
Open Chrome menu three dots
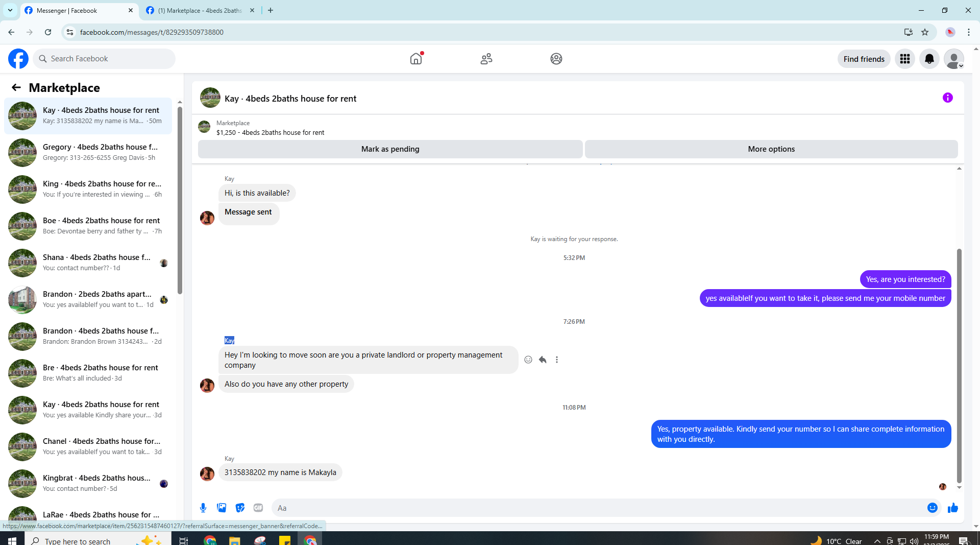969,32
